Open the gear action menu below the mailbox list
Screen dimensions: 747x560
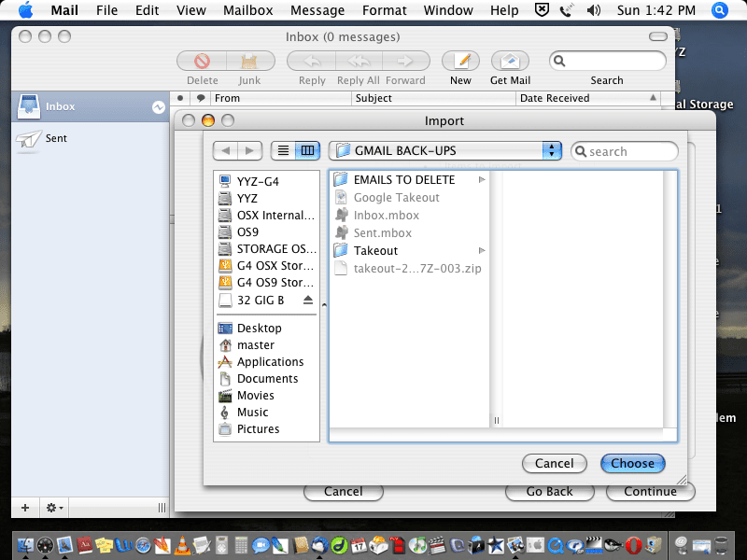pos(54,508)
